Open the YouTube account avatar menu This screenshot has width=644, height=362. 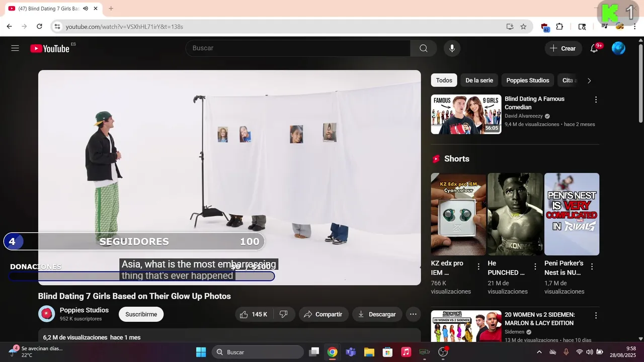618,48
